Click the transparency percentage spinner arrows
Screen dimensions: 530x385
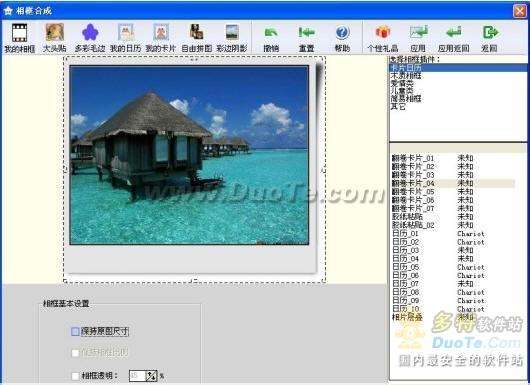pyautogui.click(x=151, y=376)
